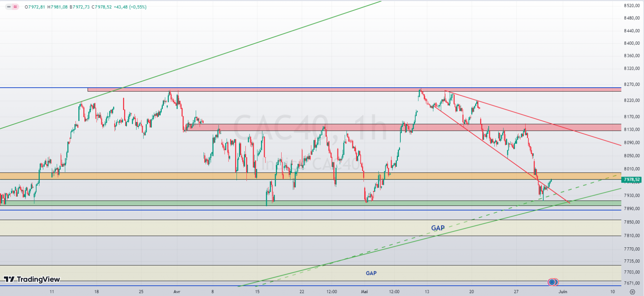
Task: Click the 8520,00 price axis label
Action: point(632,6)
